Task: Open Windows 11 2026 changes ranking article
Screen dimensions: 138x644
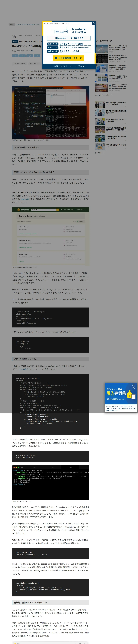Action: coord(118,68)
